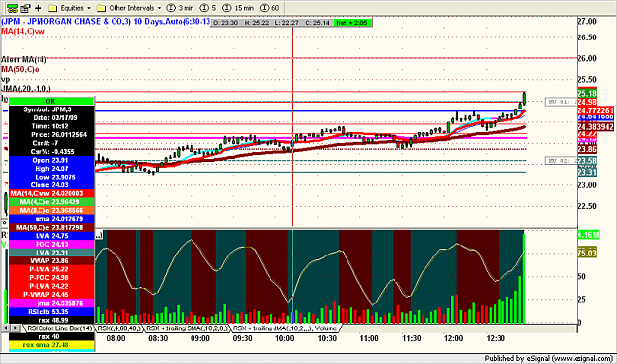The width and height of the screenshot is (617, 364).
Task: Click the LVA 23.31 data row
Action: pyautogui.click(x=51, y=253)
